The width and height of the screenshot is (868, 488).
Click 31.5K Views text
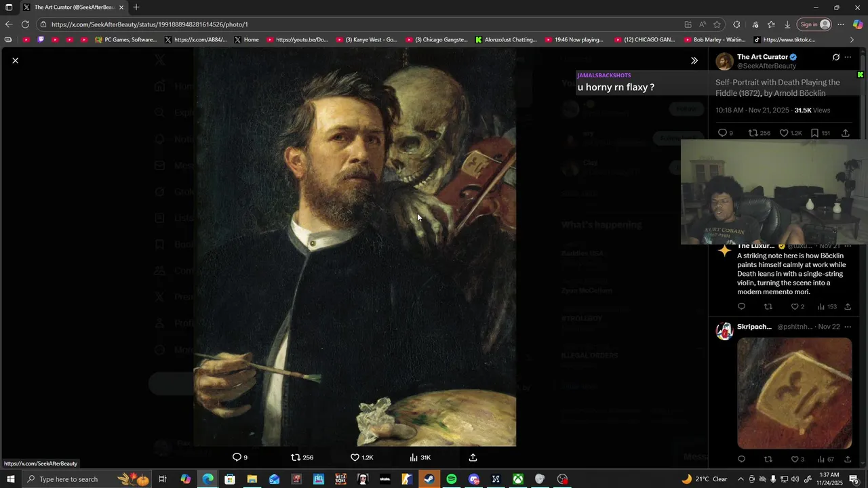(x=812, y=110)
